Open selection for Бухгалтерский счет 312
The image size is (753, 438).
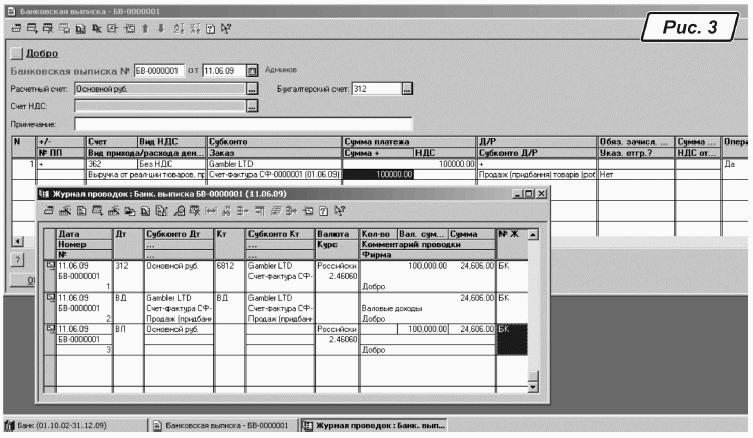[x=407, y=89]
